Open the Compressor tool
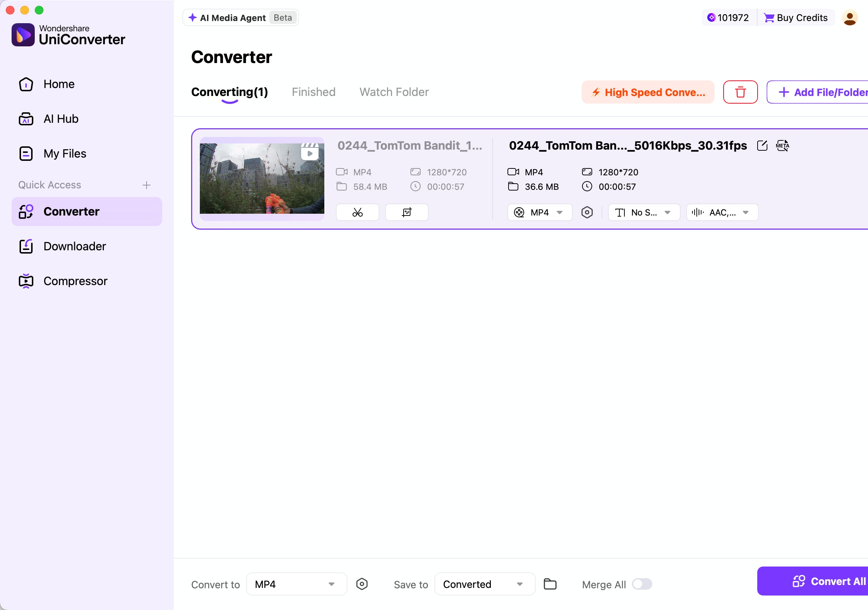The image size is (868, 610). click(87, 281)
